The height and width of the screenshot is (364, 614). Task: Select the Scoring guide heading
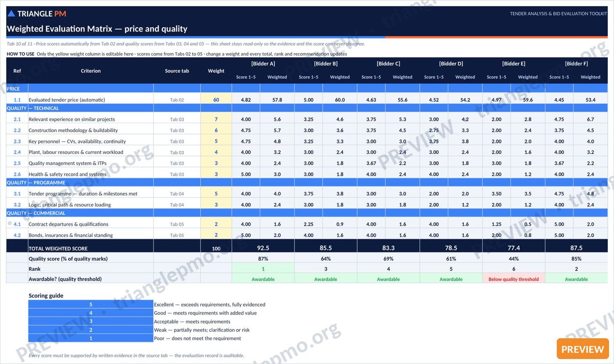click(46, 296)
